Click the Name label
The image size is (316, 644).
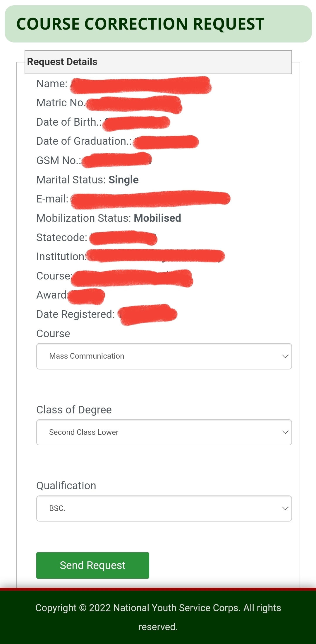pos(51,83)
